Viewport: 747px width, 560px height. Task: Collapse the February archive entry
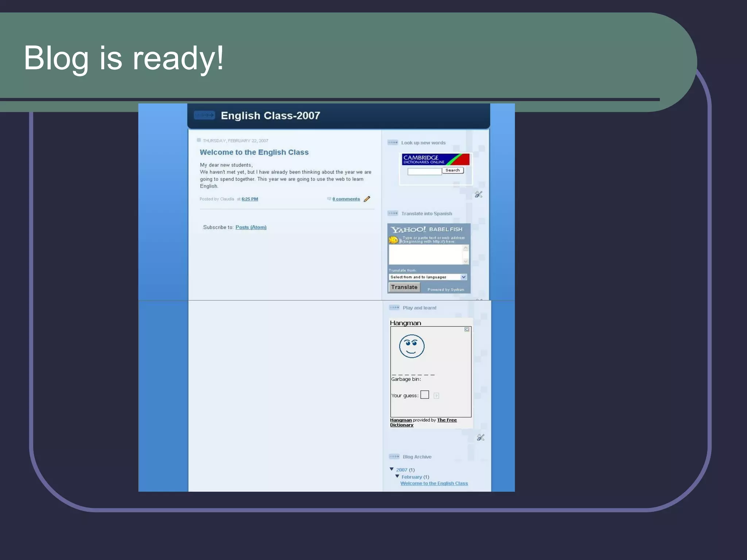coord(397,476)
